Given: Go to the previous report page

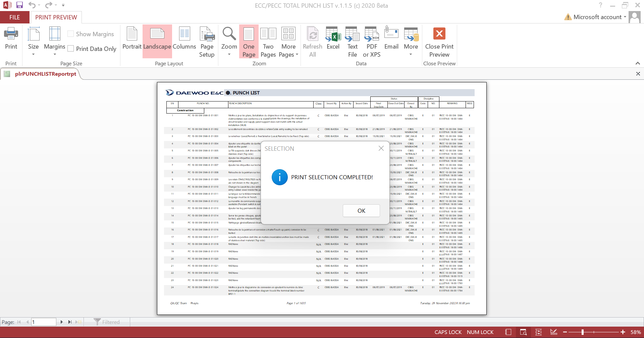Looking at the screenshot, I should (x=27, y=322).
